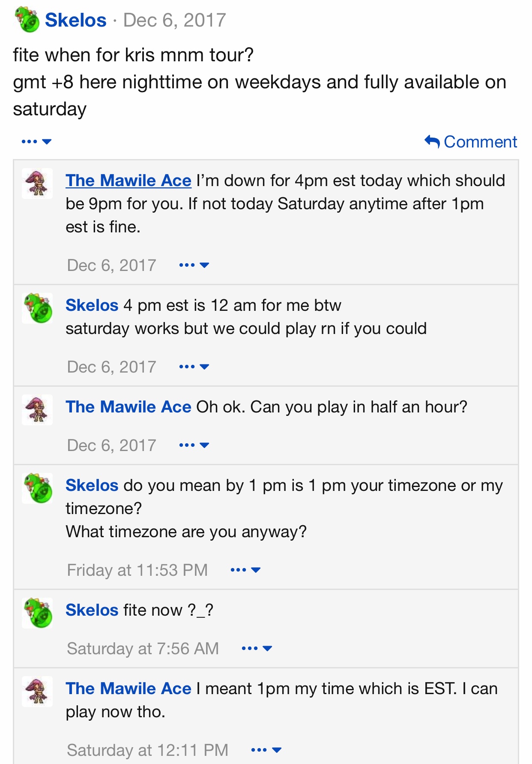Click Skelos avatar on 'What timezone' comment
Screen dimensions: 532x764
[x=38, y=488]
